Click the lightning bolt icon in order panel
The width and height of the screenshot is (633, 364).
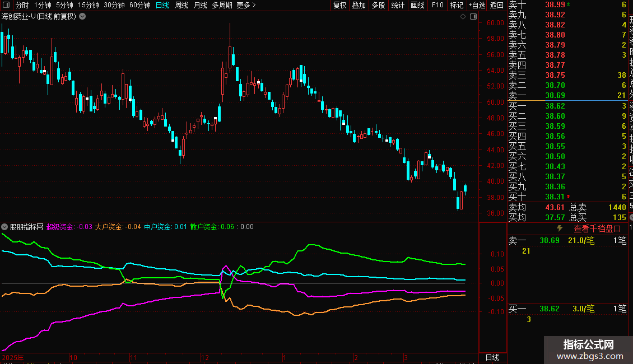pos(559,228)
